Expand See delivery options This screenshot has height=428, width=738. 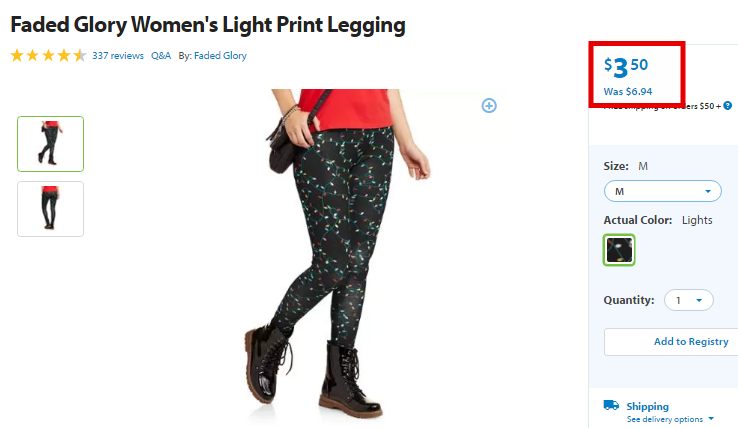point(670,419)
